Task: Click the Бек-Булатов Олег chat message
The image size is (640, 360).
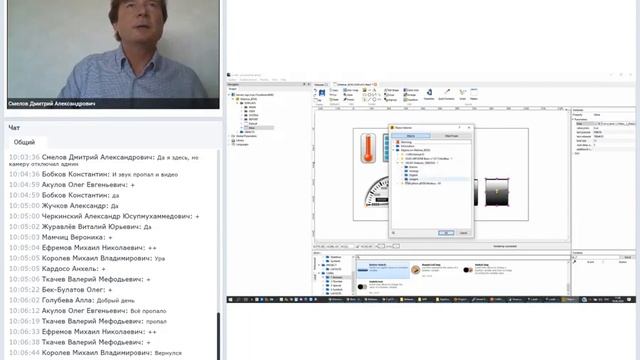Action: (x=60, y=290)
